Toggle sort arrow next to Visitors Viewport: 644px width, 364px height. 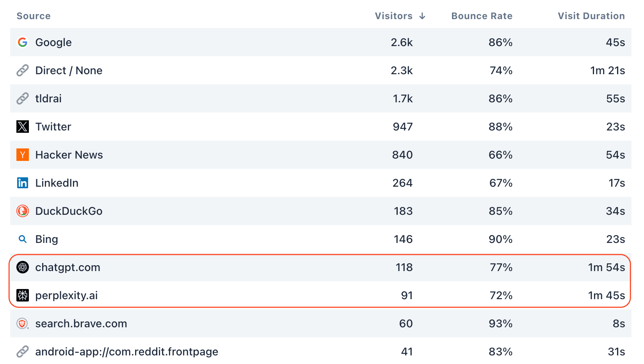pos(422,16)
